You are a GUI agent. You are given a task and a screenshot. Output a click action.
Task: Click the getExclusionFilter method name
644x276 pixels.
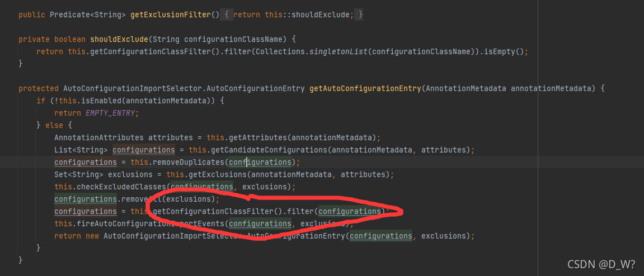171,15
